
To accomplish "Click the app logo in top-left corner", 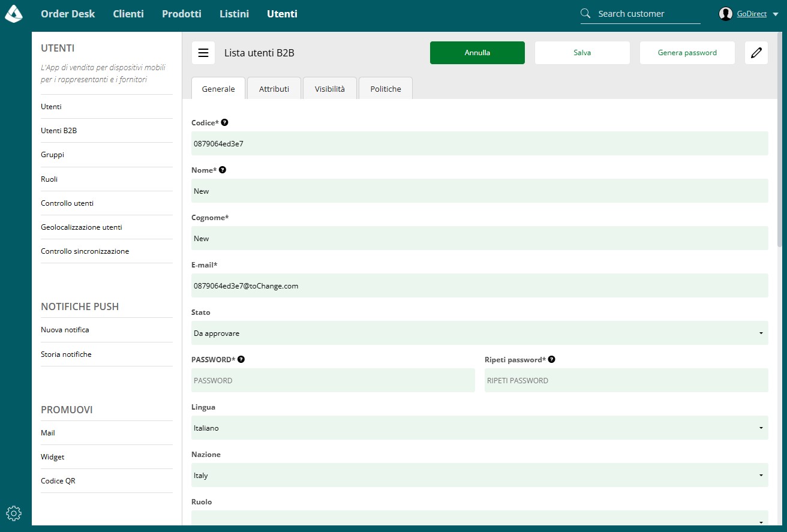I will (x=14, y=14).
